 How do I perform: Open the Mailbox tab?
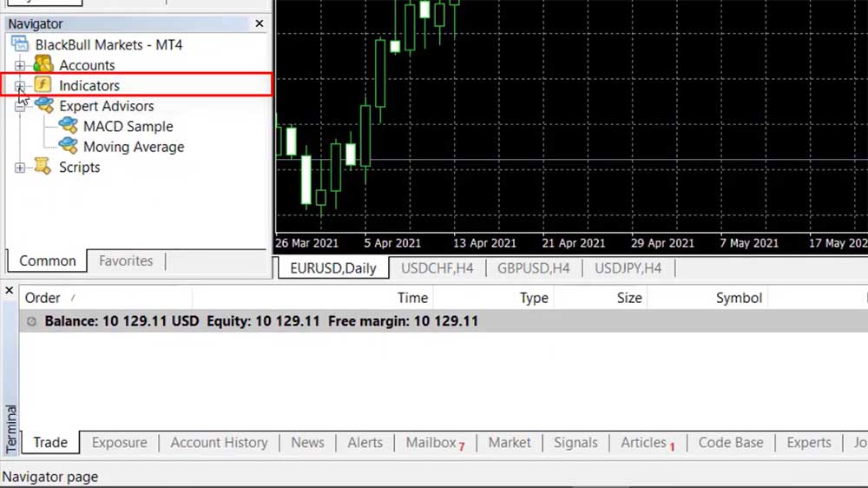coord(431,442)
